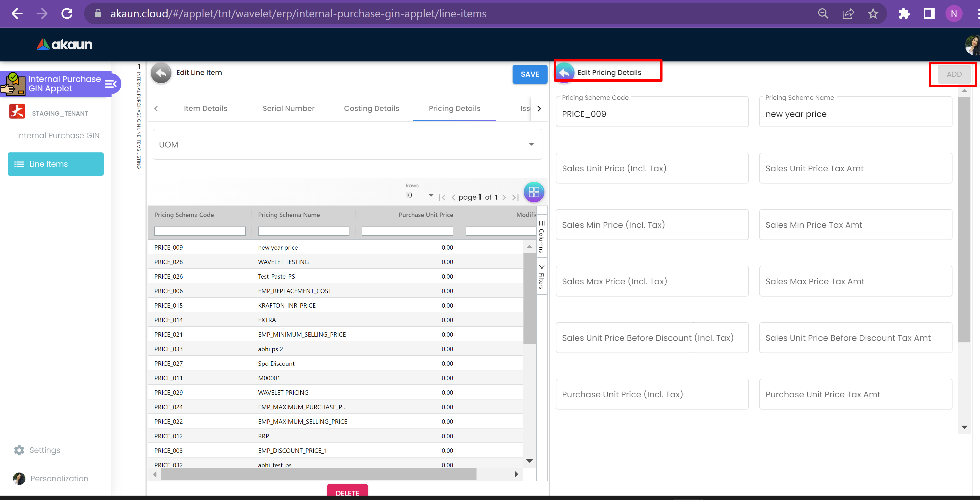Open Settings gear in sidebar

point(19,450)
